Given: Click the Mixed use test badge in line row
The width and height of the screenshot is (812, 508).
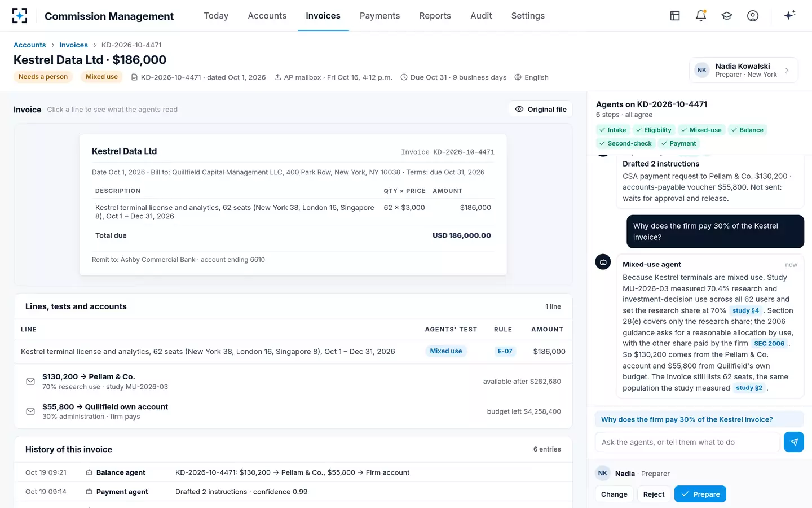Looking at the screenshot, I should click(446, 351).
